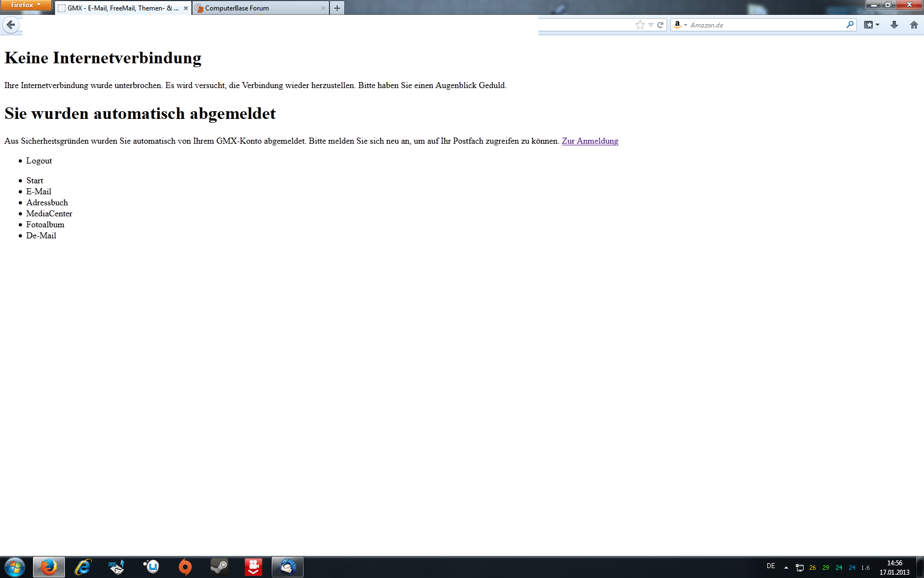The width and height of the screenshot is (924, 578).
Task: Close the GMX tab
Action: pos(185,8)
